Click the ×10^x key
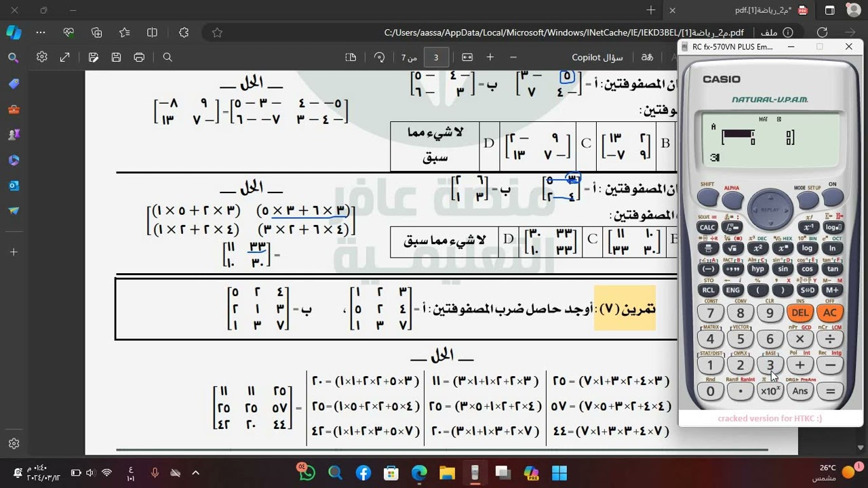The width and height of the screenshot is (868, 488). pyautogui.click(x=770, y=391)
